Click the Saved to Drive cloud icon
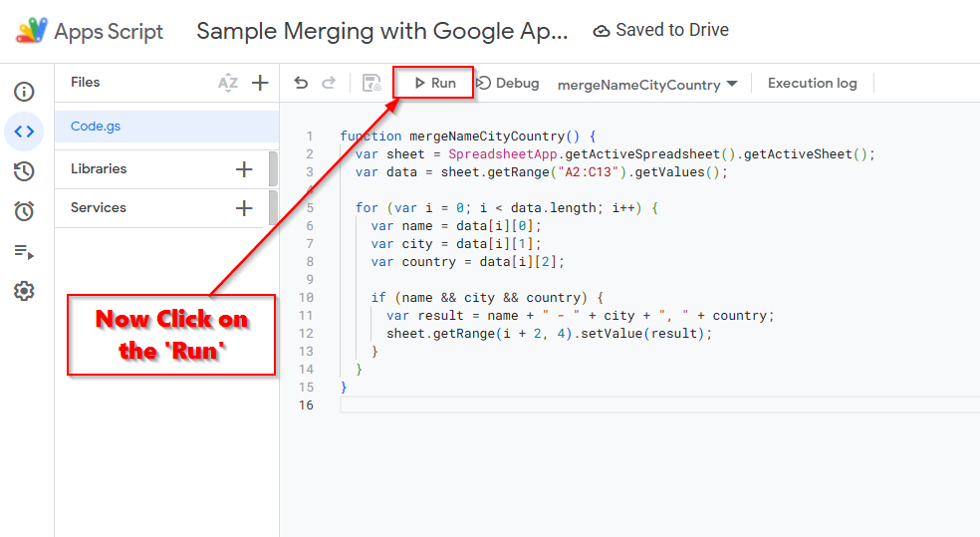 602,31
